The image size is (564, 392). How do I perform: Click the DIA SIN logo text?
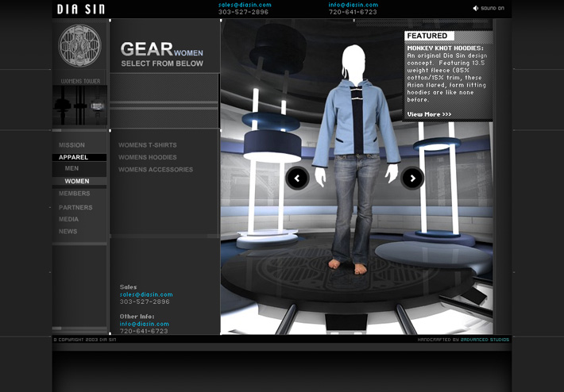click(x=81, y=9)
